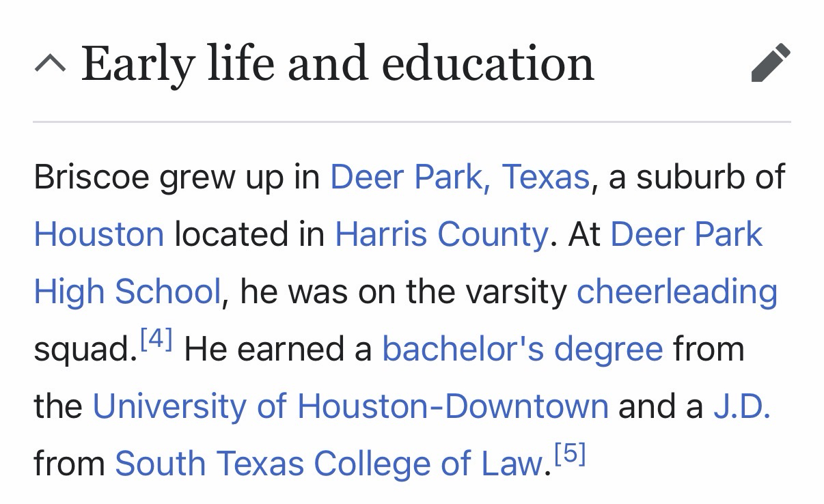Open the bachelor's degree link
The image size is (824, 504).
click(x=522, y=349)
